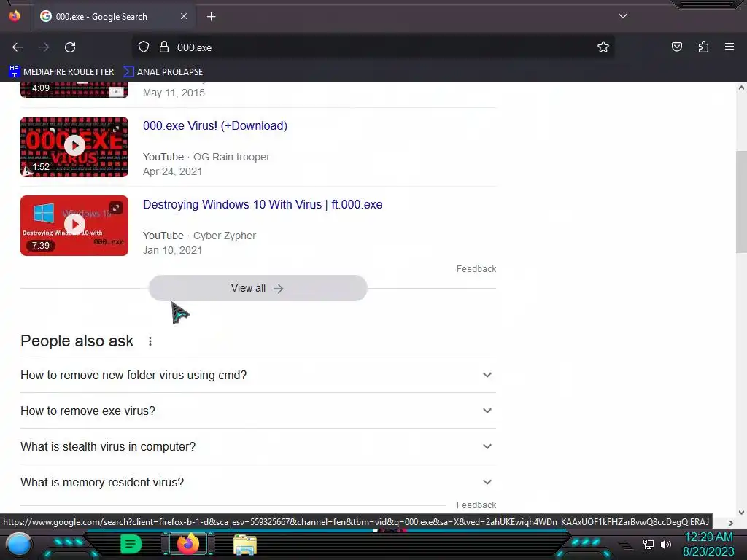Play the 000.exe Virus 1:52 video thumbnail
The image size is (747, 560).
point(74,147)
